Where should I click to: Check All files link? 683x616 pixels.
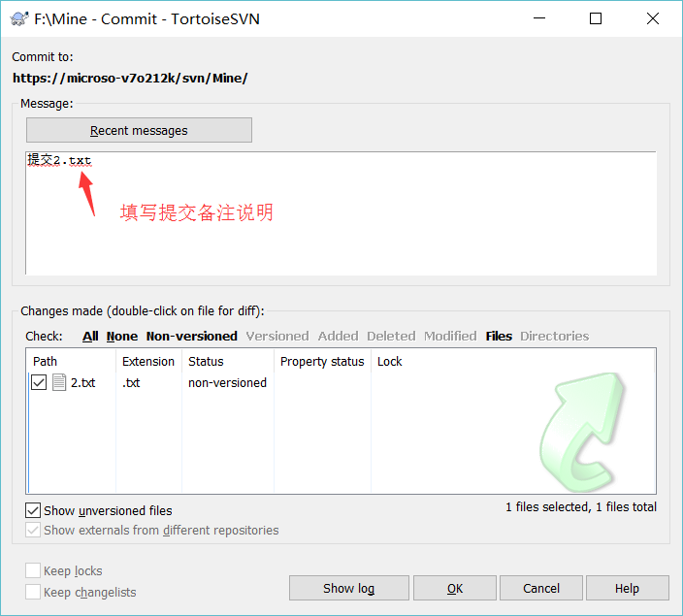pyautogui.click(x=90, y=336)
